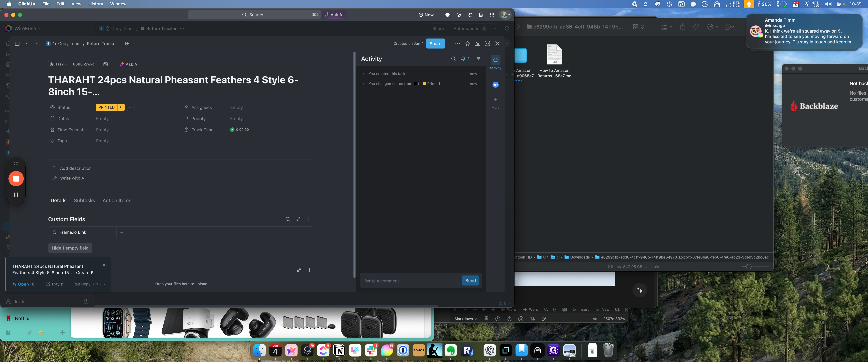Set the task cover image icon
This screenshot has width=868, height=362.
pyautogui.click(x=105, y=64)
